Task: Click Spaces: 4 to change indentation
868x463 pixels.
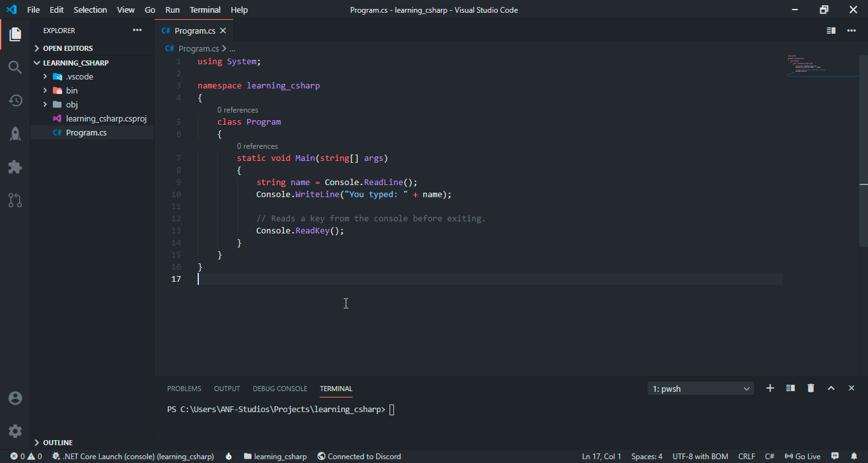Action: click(x=646, y=456)
